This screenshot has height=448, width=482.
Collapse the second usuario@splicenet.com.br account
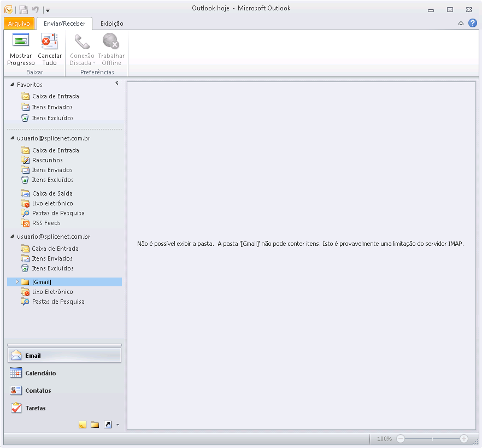12,236
